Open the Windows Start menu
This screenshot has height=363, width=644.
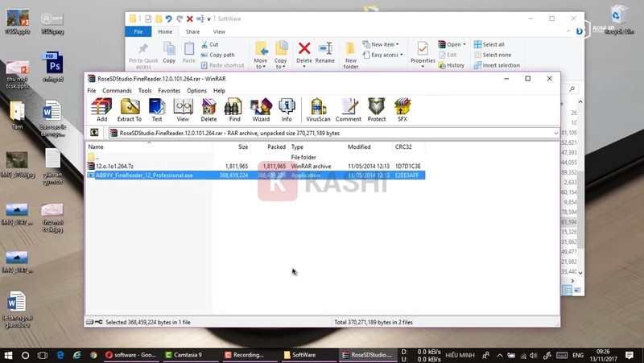(8, 355)
